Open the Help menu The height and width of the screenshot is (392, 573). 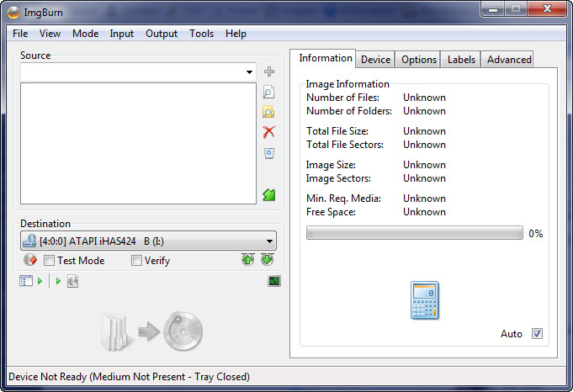(236, 34)
